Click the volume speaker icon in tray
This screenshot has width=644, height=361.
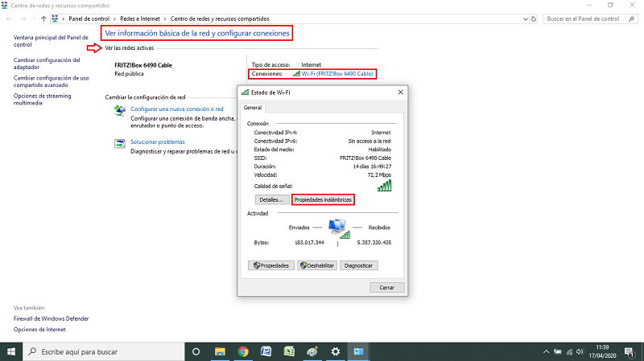pos(580,352)
